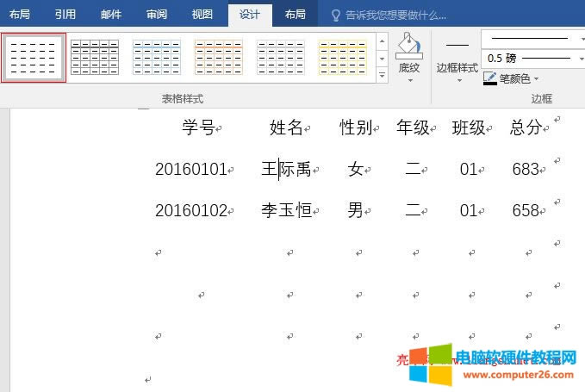Click the cell containing 20160102
The width and height of the screenshot is (585, 392).
click(x=191, y=211)
